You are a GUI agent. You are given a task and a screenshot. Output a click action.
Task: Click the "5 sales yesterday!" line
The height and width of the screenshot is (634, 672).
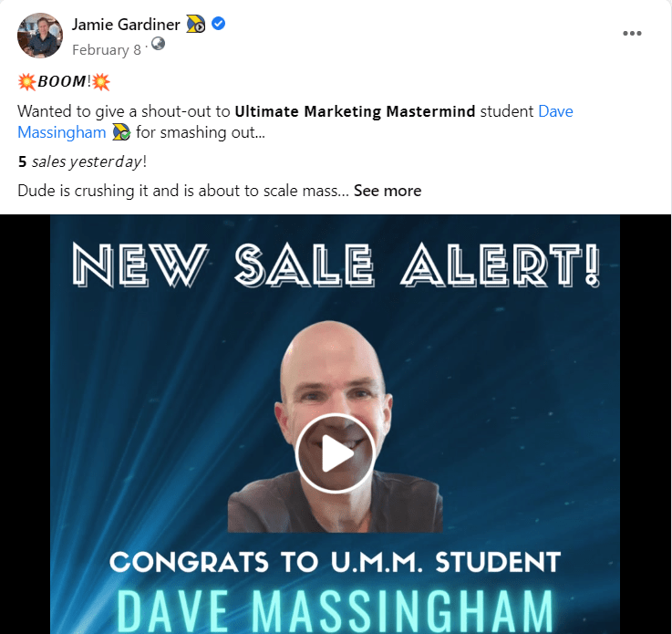point(82,161)
